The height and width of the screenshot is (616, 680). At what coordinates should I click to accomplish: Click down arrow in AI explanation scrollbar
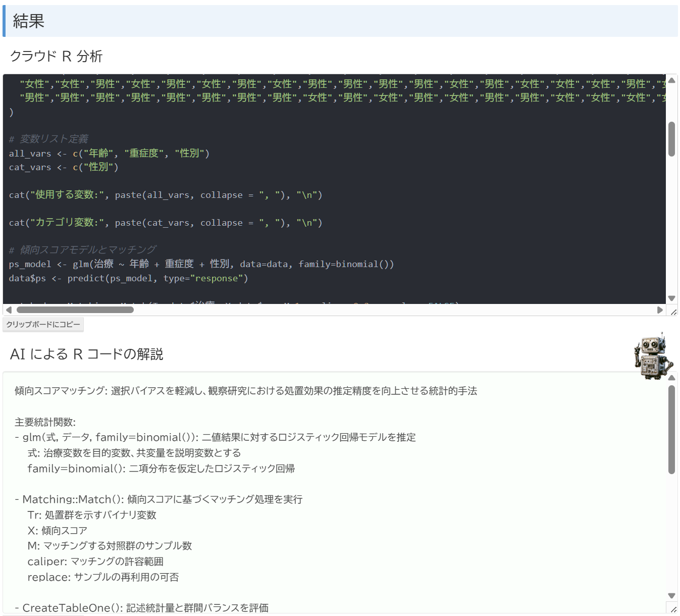[x=671, y=596]
